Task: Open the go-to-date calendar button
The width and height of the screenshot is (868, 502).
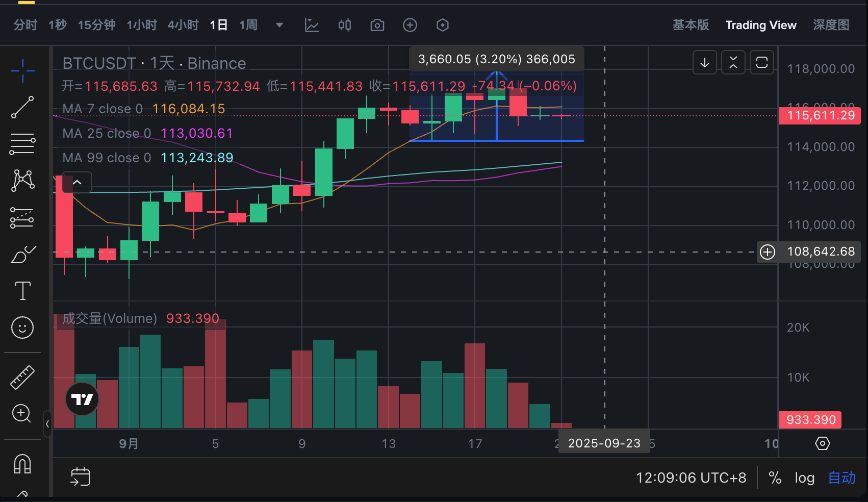Action: click(80, 477)
